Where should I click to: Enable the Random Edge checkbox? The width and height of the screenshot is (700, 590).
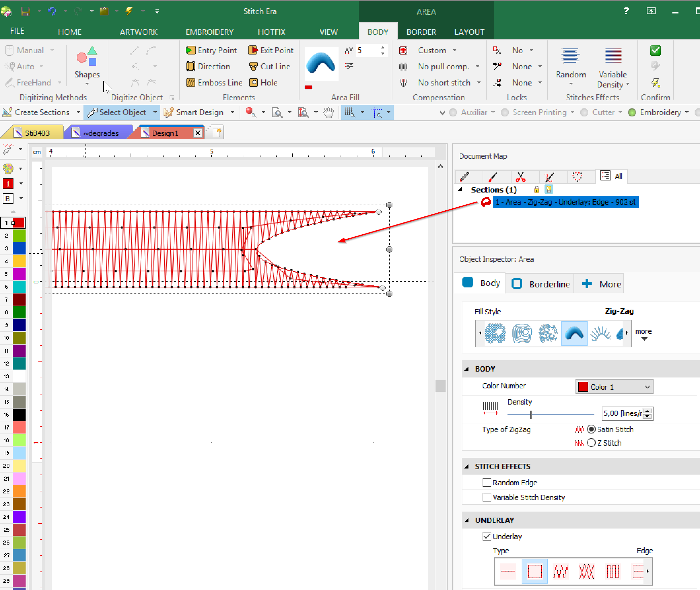pyautogui.click(x=487, y=482)
